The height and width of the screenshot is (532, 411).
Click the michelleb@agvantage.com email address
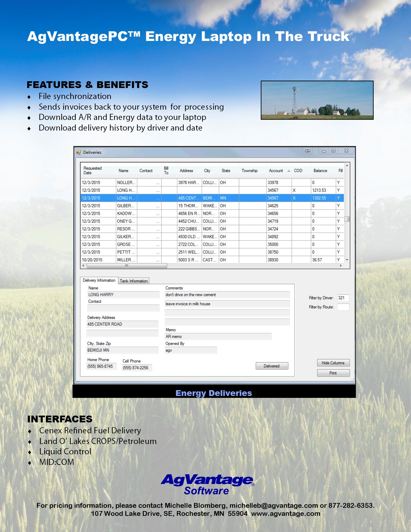click(x=274, y=506)
